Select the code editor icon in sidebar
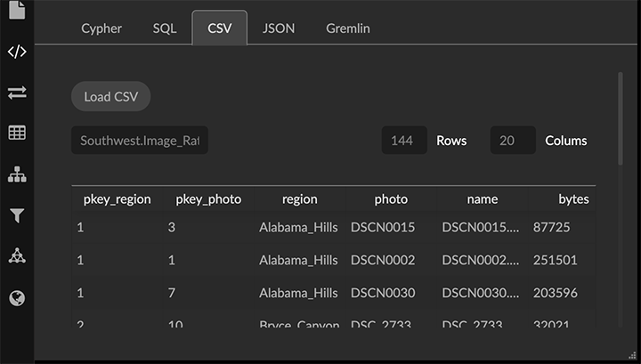The width and height of the screenshot is (641, 364). click(17, 52)
